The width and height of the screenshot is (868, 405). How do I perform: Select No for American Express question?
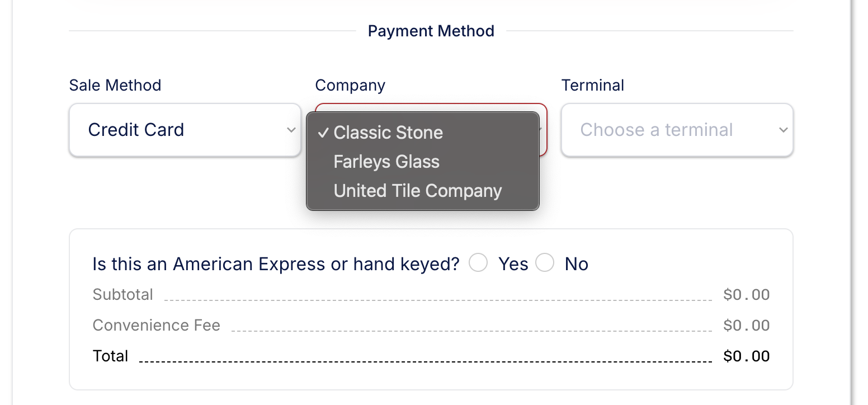pyautogui.click(x=545, y=262)
